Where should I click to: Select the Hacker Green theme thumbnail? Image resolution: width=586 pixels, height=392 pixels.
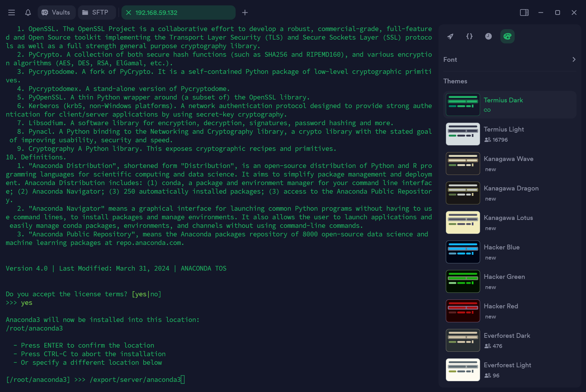click(463, 281)
